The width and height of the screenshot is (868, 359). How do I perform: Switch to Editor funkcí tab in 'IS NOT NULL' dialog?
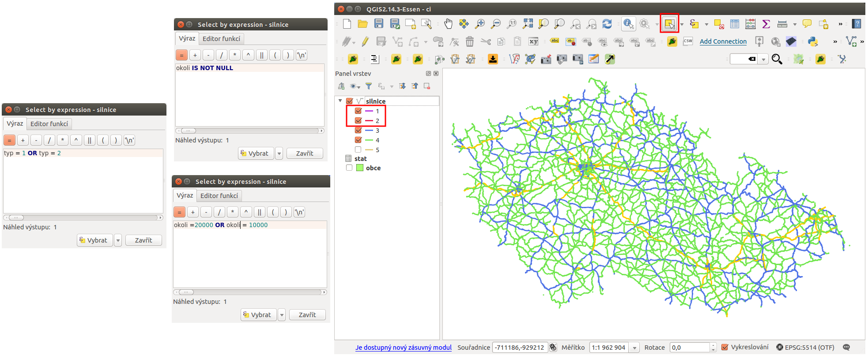(221, 39)
